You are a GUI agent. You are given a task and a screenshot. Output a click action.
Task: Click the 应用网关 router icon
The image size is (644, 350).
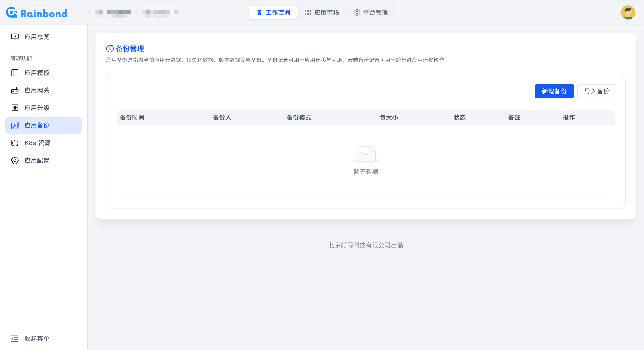pos(15,90)
